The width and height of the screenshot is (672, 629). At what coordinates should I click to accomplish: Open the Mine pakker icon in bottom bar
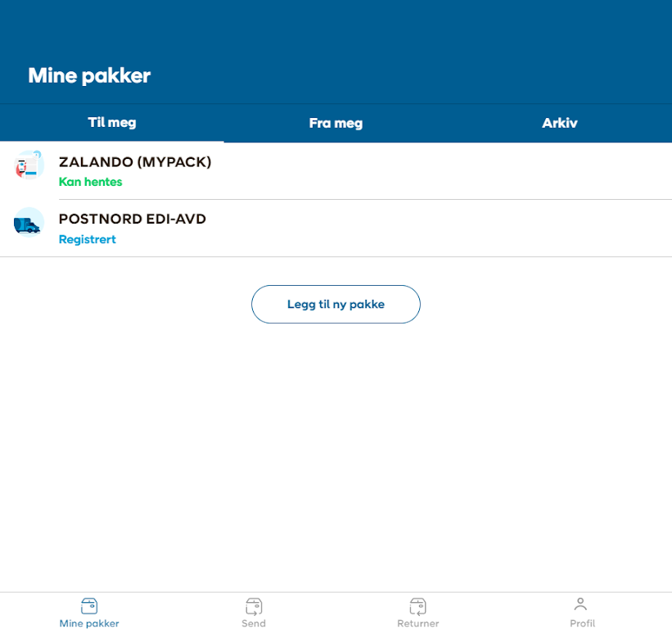pos(89,606)
